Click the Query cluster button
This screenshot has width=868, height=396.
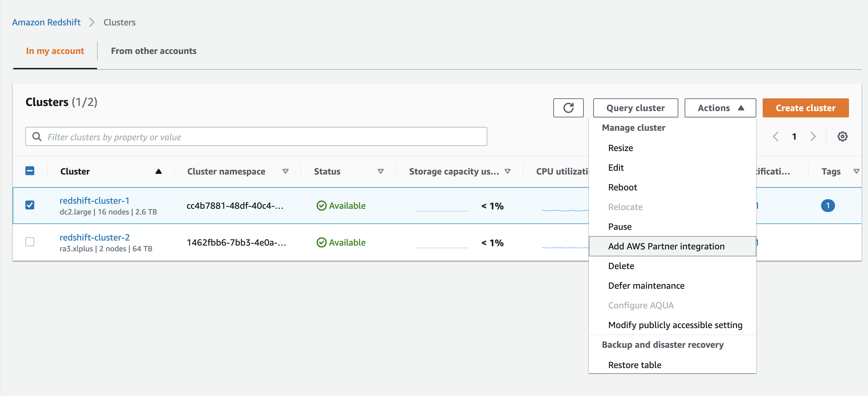click(635, 108)
